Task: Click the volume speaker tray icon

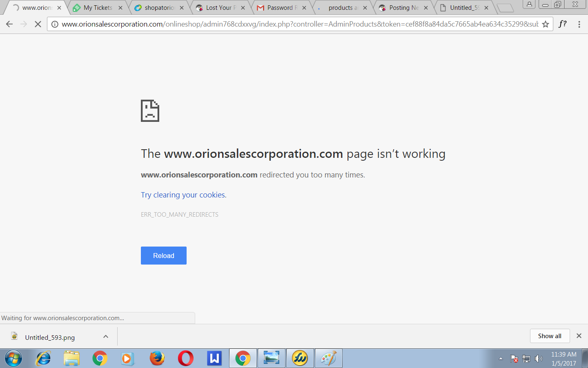Action: click(539, 359)
